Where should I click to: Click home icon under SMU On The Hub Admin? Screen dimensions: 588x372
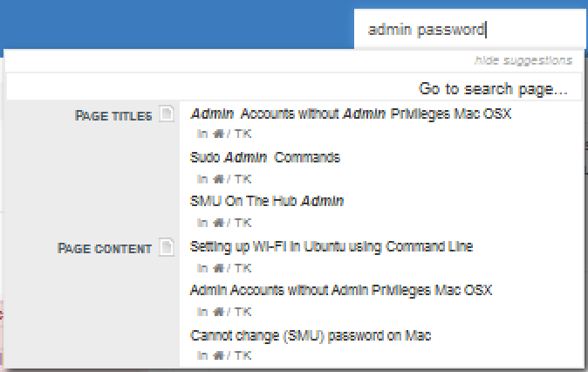[219, 223]
